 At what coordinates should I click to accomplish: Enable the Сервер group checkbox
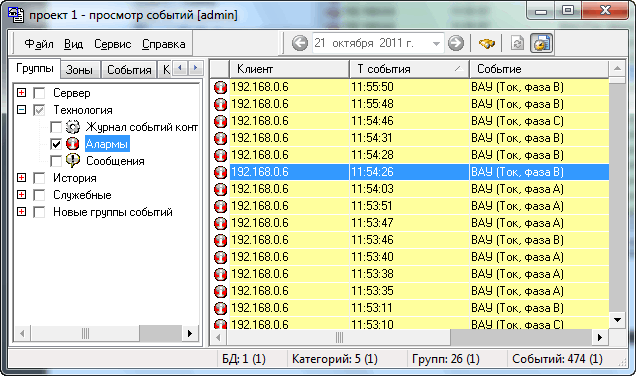tap(39, 93)
